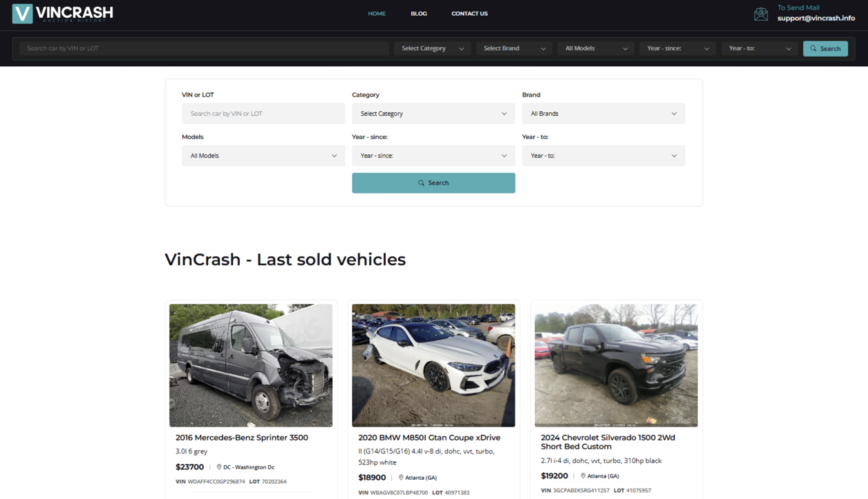Image resolution: width=868 pixels, height=499 pixels.
Task: Open the BLOG page
Action: point(419,14)
